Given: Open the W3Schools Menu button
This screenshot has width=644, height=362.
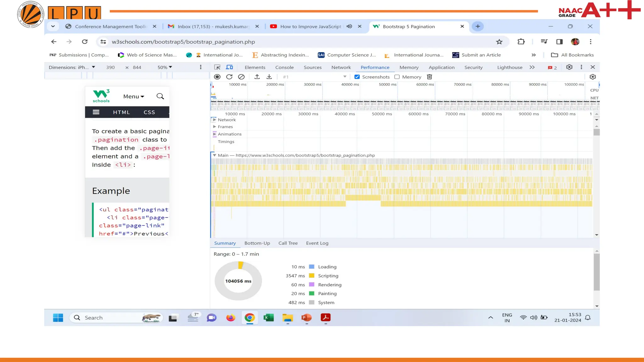Looking at the screenshot, I should (x=133, y=96).
